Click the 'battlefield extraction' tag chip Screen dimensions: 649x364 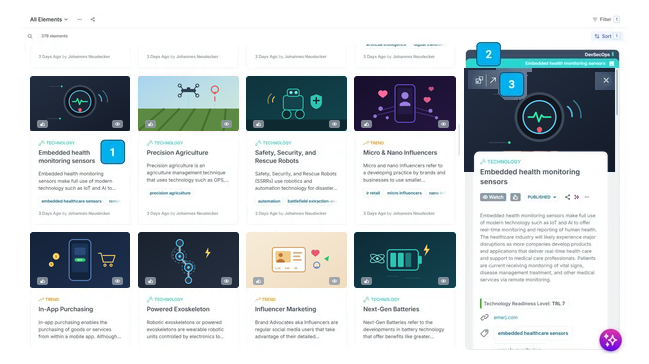point(311,201)
